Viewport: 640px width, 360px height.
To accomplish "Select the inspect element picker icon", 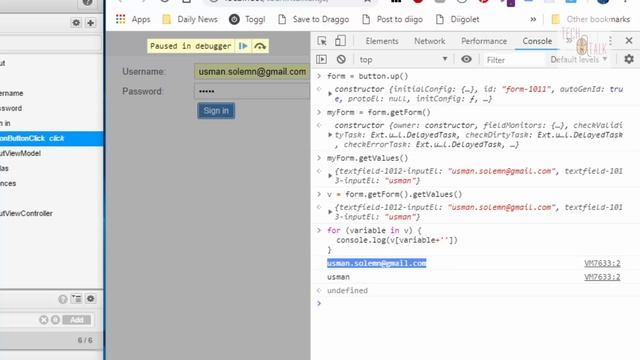I will point(322,41).
